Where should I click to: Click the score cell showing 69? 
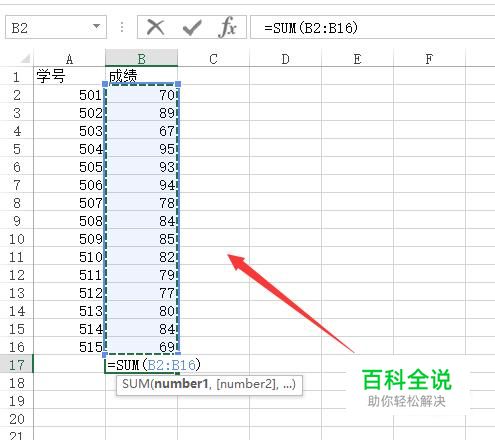(x=141, y=347)
